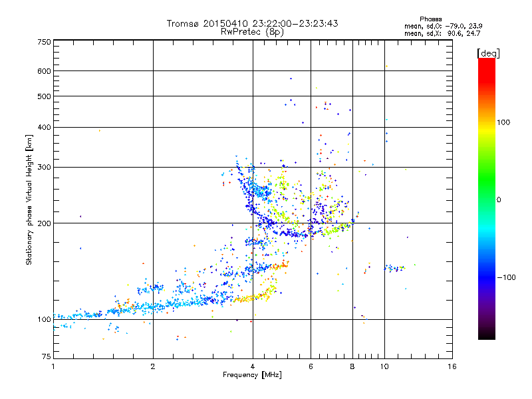532x399 pixels.
Task: Click the 'Stationary phase Virtual Height [km]' axis label
Action: [x=29, y=199]
